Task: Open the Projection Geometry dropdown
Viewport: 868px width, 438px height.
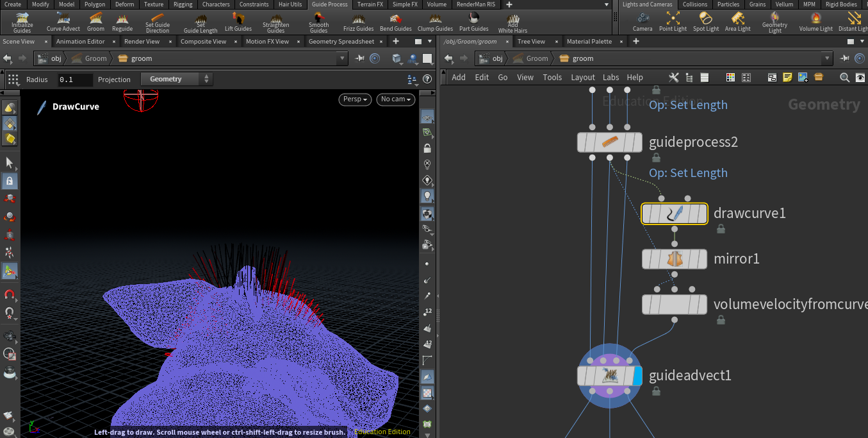Action: point(177,80)
